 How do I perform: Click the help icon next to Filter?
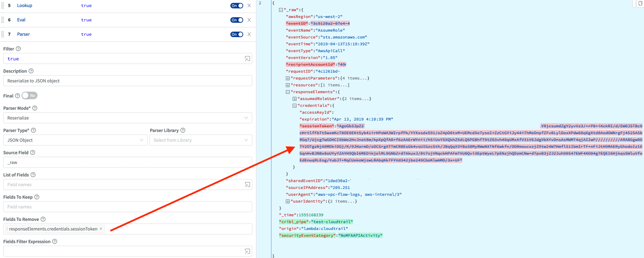click(x=18, y=49)
